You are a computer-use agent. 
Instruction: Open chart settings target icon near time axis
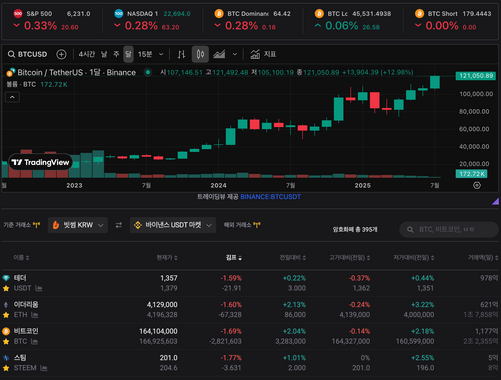click(477, 185)
